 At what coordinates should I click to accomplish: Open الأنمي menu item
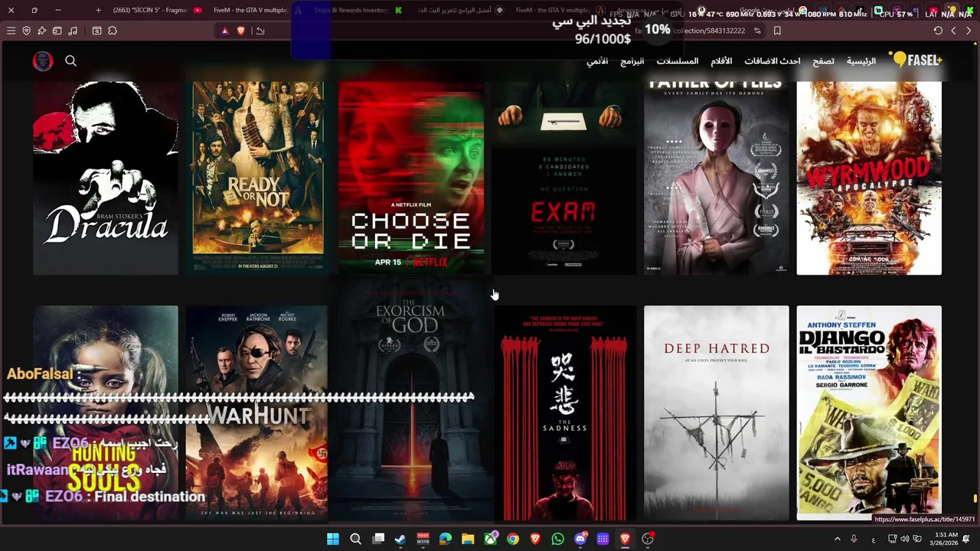(597, 60)
